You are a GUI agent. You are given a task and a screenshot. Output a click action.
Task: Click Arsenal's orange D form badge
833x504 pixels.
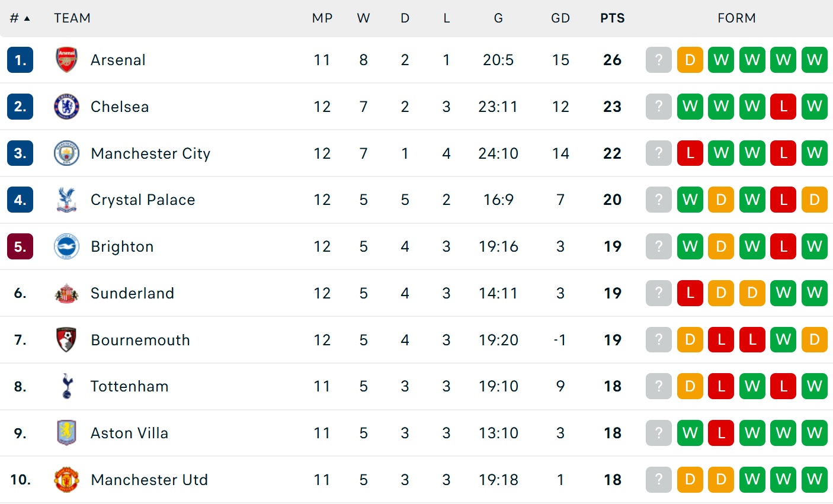(x=690, y=60)
